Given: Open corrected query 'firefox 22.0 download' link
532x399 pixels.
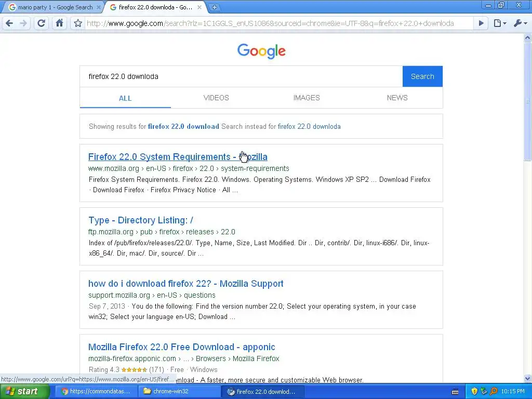Looking at the screenshot, I should pyautogui.click(x=183, y=127).
